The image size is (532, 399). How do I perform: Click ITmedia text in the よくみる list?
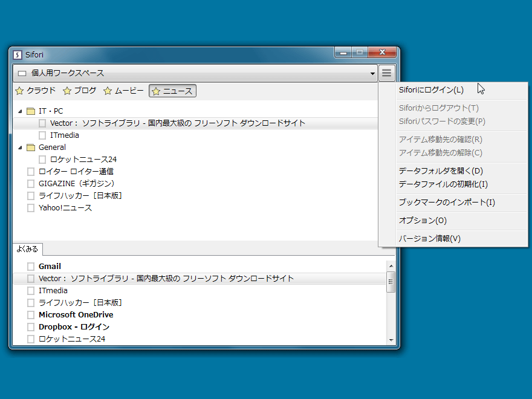click(53, 291)
